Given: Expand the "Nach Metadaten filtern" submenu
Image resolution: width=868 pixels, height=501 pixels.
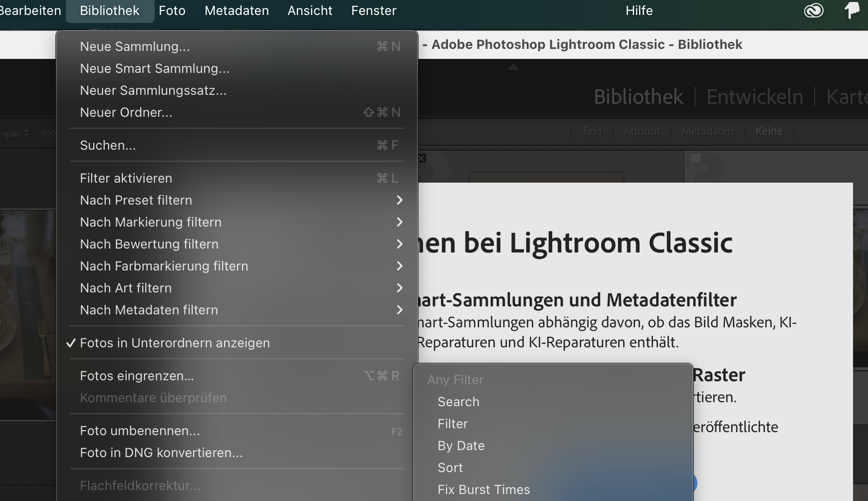Looking at the screenshot, I should [x=149, y=310].
